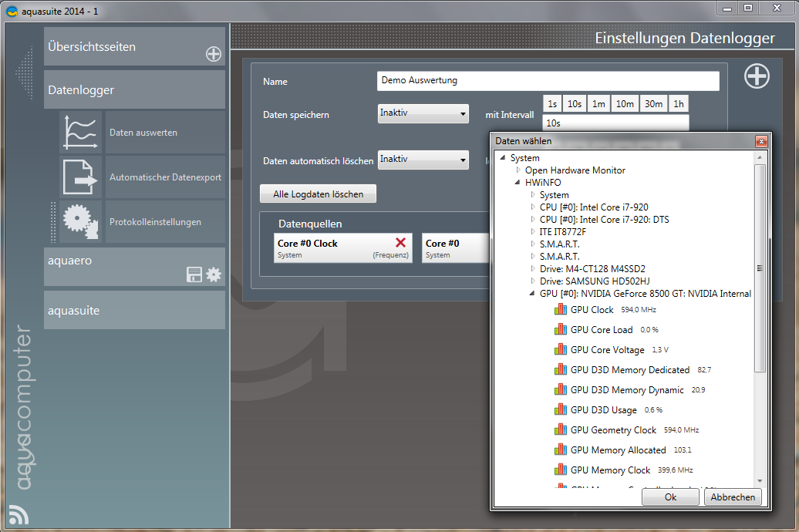Image resolution: width=799 pixels, height=532 pixels.
Task: Click the aquaero settings gear icon
Action: click(x=214, y=274)
